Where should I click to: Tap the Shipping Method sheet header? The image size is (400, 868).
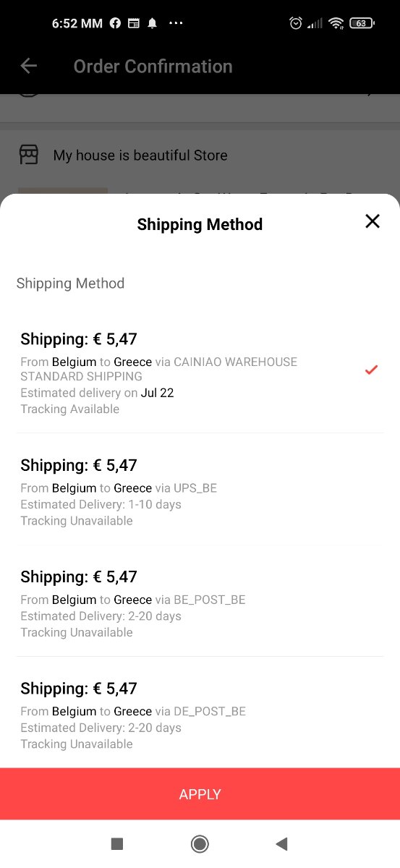(x=200, y=224)
